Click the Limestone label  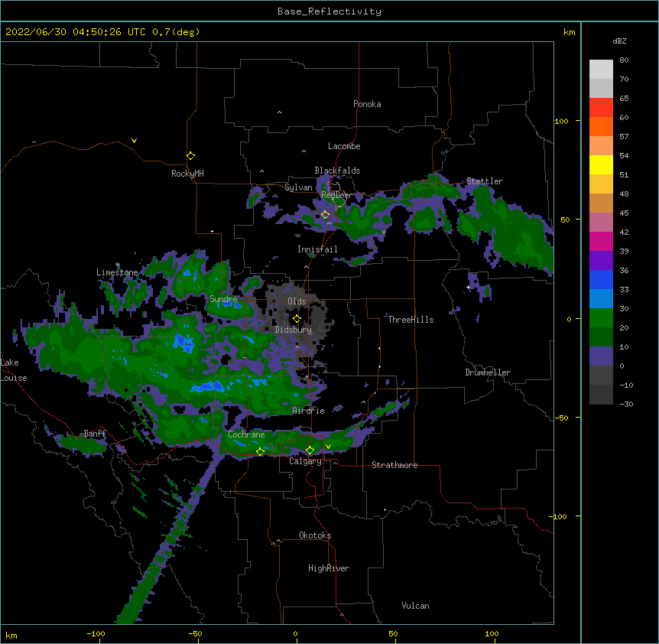[117, 272]
